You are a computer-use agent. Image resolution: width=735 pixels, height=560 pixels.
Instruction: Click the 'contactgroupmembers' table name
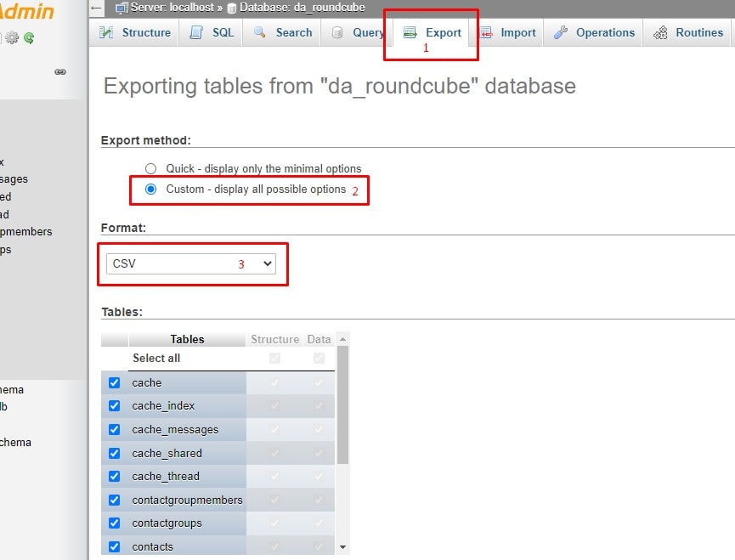187,500
